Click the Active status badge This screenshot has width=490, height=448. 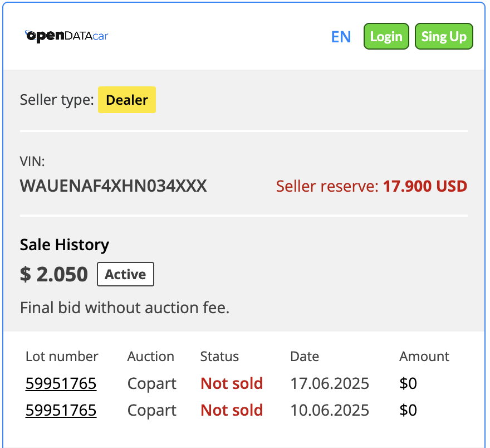coord(125,275)
